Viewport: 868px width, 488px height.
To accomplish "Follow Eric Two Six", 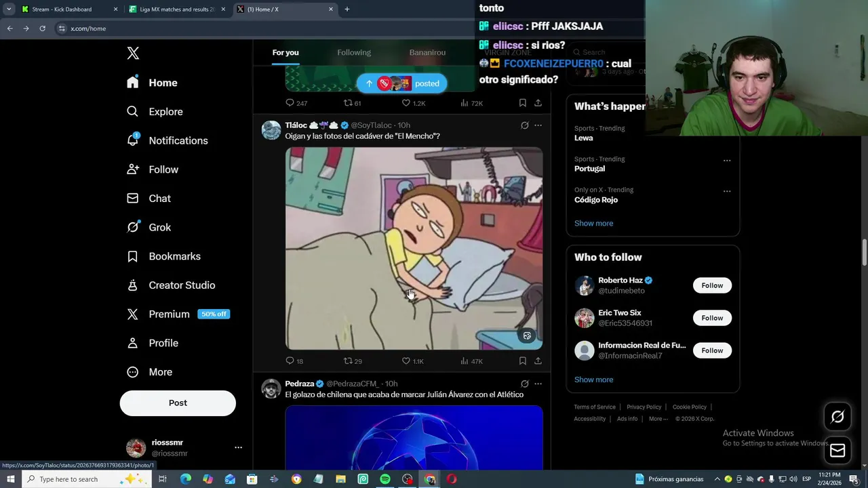I will (x=712, y=318).
